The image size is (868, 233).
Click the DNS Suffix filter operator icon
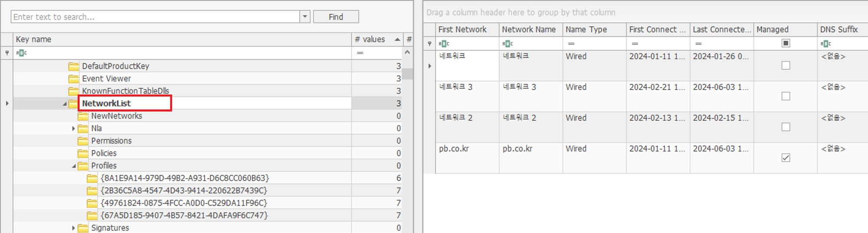coord(826,44)
